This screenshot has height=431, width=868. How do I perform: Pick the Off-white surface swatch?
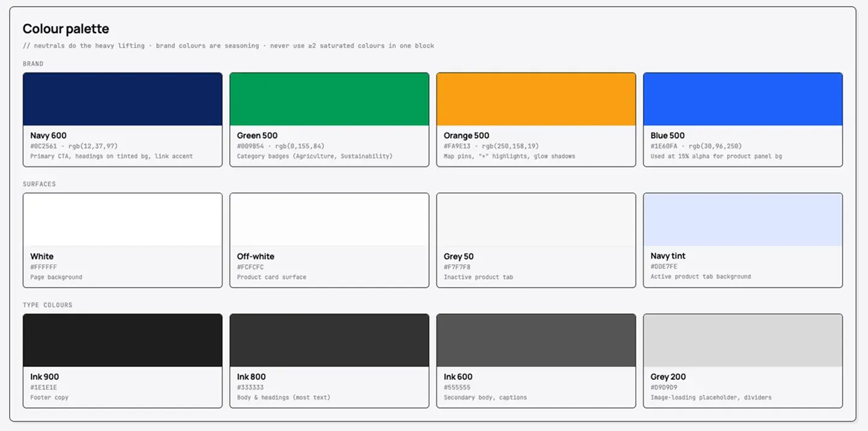329,219
